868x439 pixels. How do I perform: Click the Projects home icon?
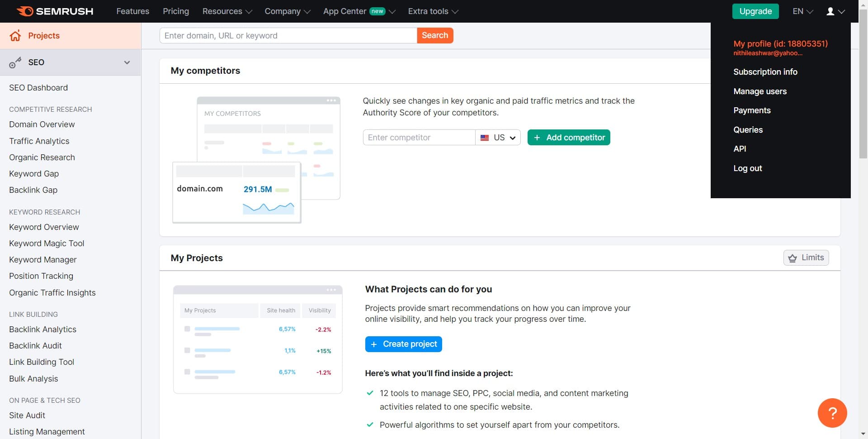click(15, 36)
